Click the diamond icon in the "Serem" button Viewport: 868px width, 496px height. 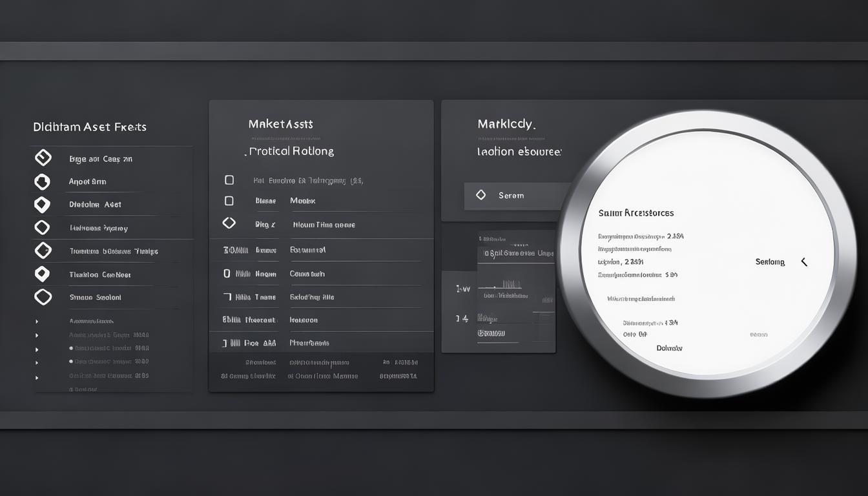[x=480, y=195]
